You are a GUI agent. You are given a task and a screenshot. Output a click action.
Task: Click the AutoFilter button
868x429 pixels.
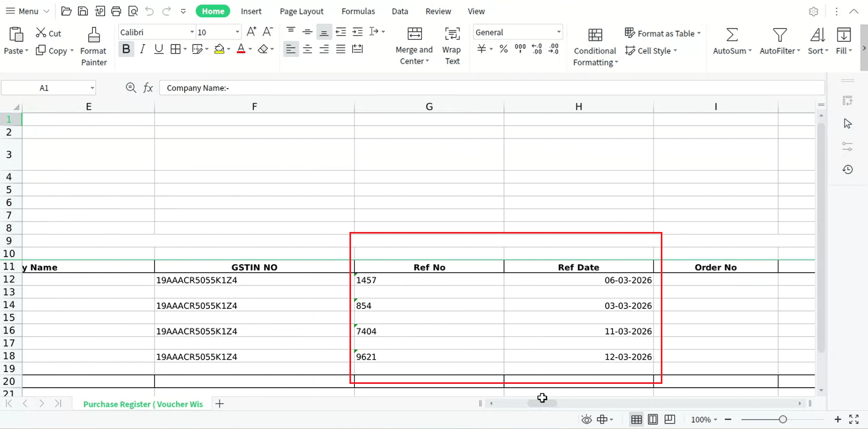tap(780, 41)
